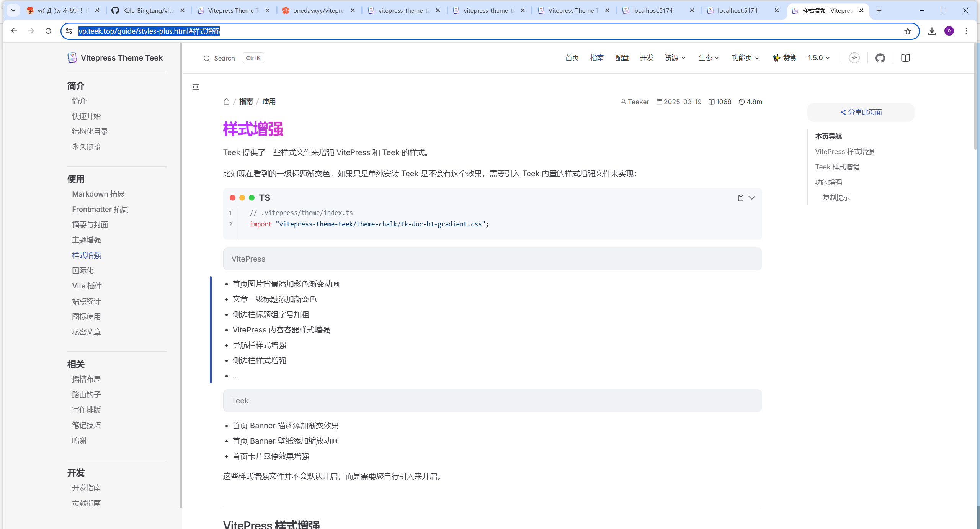
Task: Switch to the Kele-Bingtang GitHub tab
Action: click(148, 10)
